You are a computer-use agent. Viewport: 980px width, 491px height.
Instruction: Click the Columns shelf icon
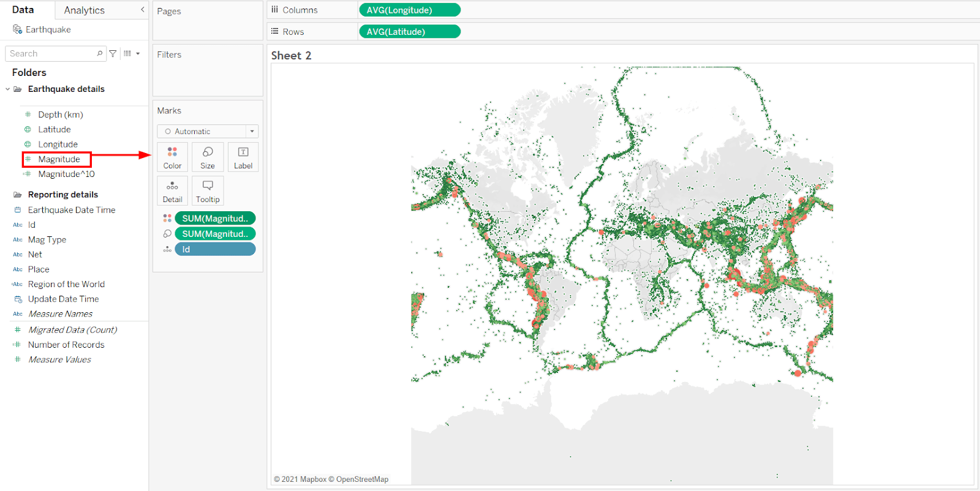274,10
